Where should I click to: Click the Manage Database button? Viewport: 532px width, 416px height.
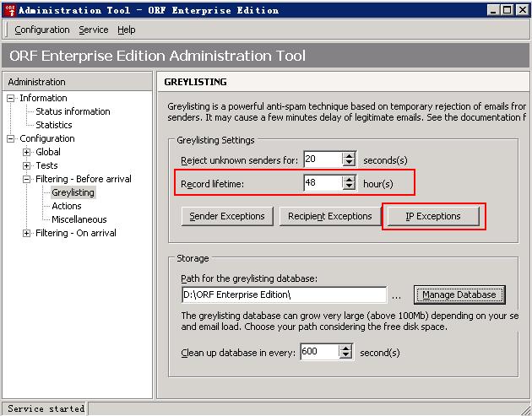459,294
